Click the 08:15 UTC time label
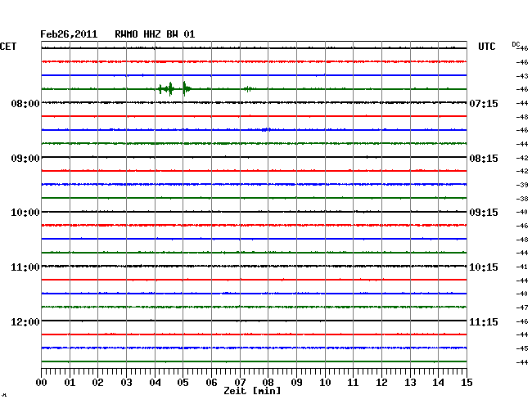Image resolution: width=532 pixels, height=404 pixels. pos(484,159)
